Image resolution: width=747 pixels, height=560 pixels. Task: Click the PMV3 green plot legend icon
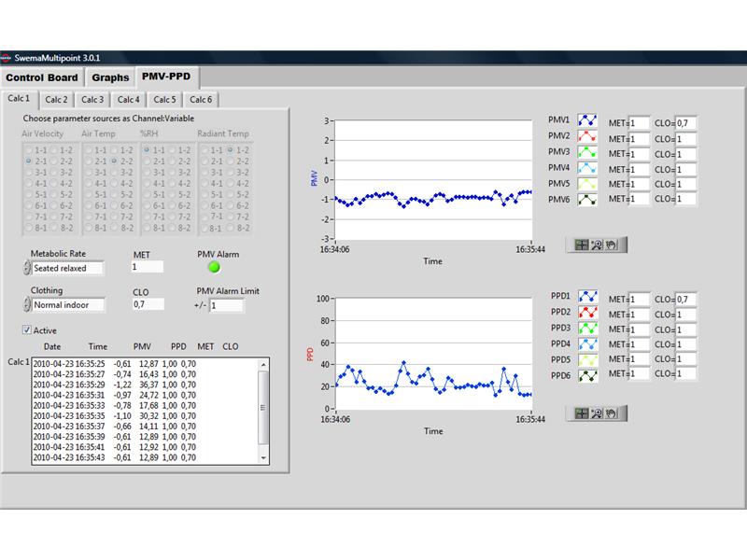click(x=587, y=152)
